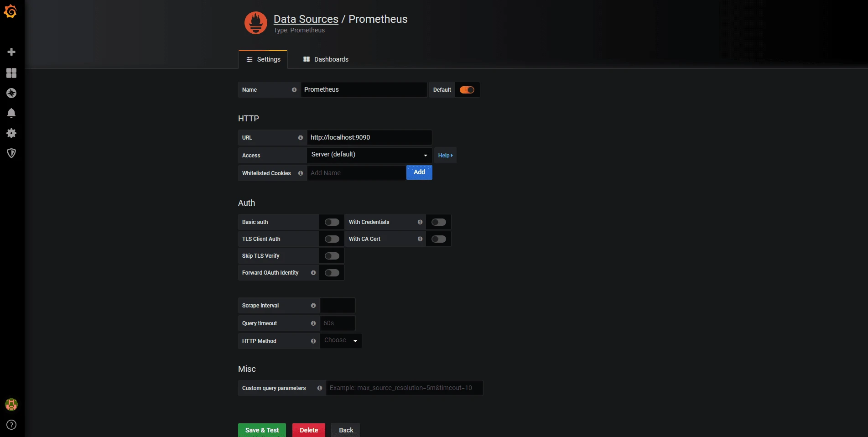Turn on the With CA Cert switch
Image resolution: width=868 pixels, height=437 pixels.
click(x=438, y=239)
